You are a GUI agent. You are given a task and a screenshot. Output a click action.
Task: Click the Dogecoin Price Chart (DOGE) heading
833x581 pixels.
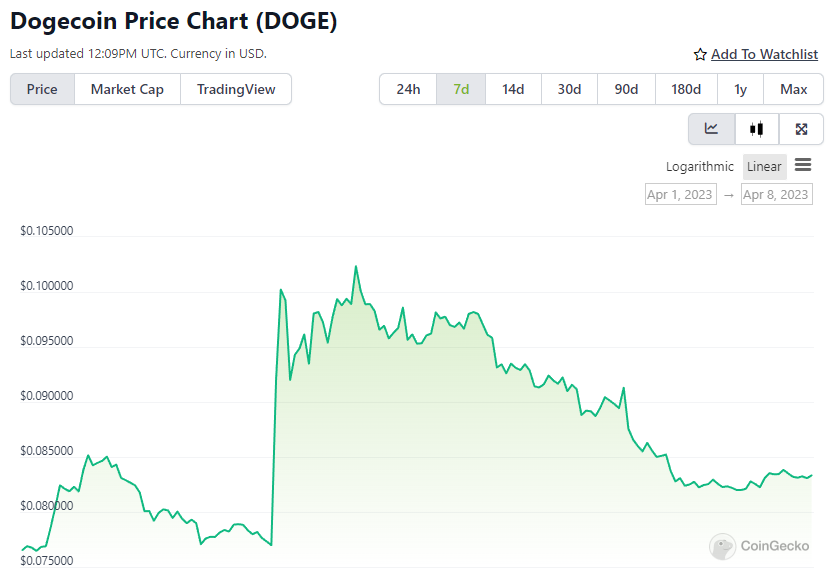pyautogui.click(x=174, y=21)
